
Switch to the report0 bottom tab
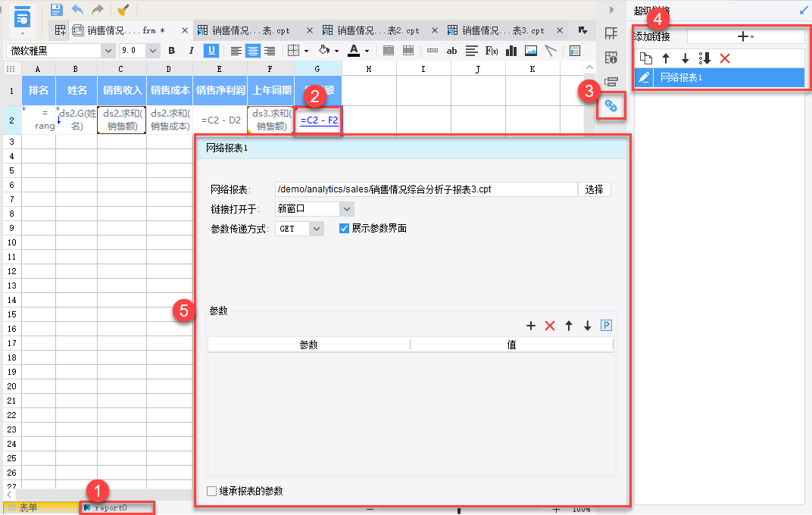117,507
